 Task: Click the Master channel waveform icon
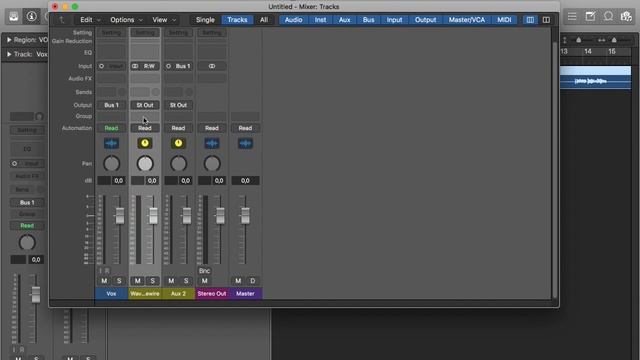(x=245, y=143)
